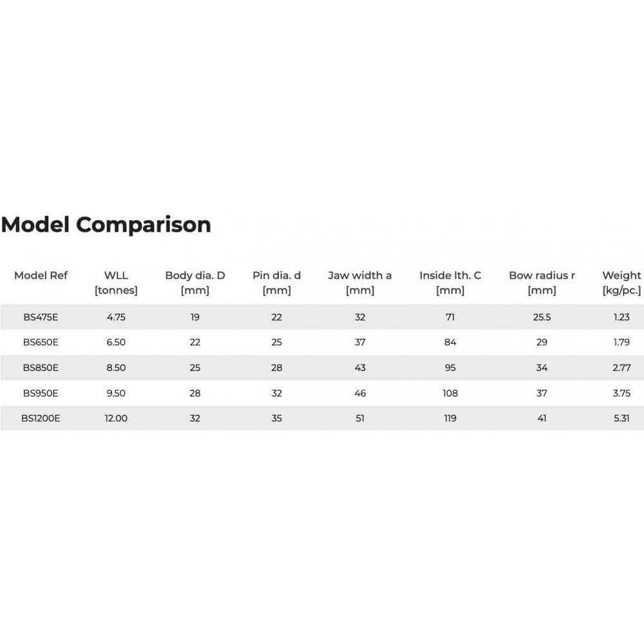Click the 12.00 WLL value
644x644 pixels.
tap(116, 418)
